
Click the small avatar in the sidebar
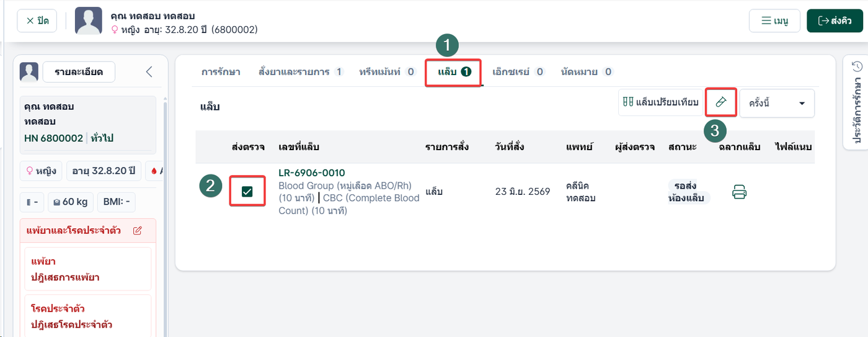pyautogui.click(x=29, y=72)
